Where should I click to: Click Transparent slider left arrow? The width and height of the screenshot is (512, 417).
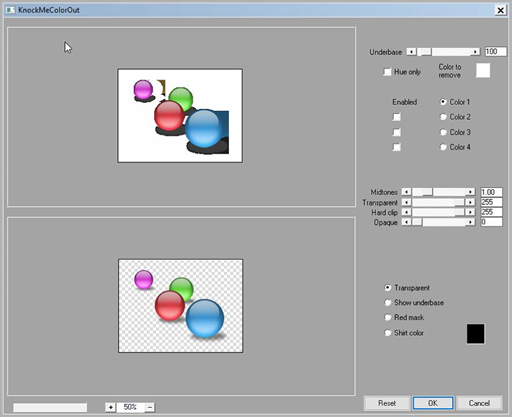click(406, 202)
